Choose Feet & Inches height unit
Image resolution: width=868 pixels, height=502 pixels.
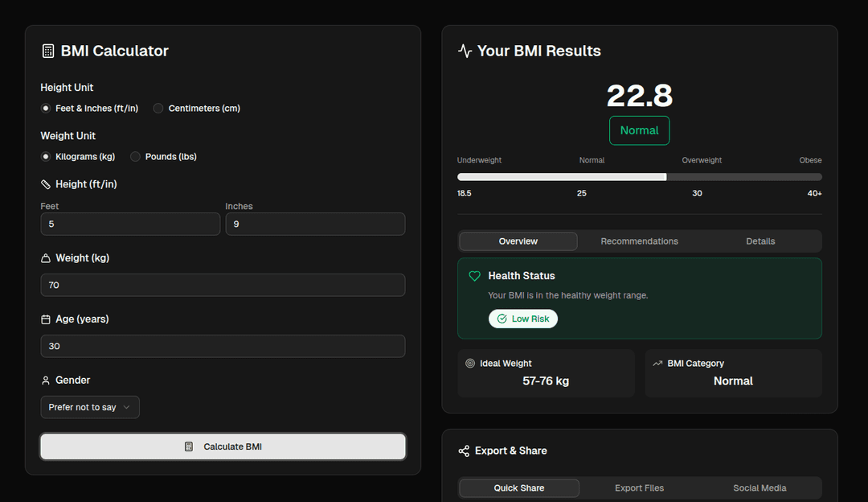[46, 109]
